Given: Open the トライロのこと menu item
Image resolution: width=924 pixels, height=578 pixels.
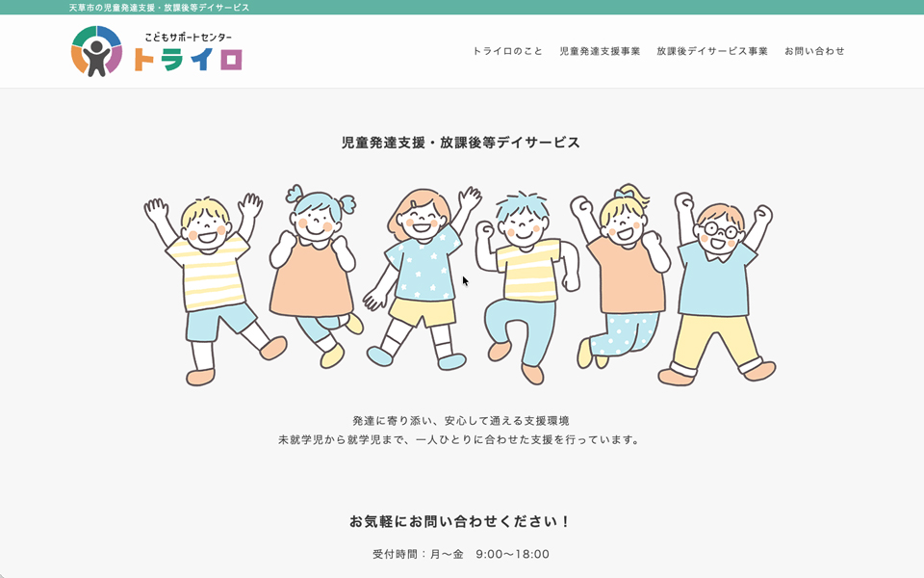Looking at the screenshot, I should 507,51.
